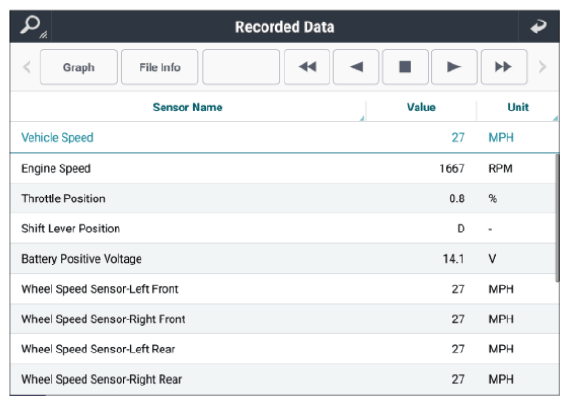Stop playback with the square button
Viewport: 569px width, 405px height.
[405, 67]
